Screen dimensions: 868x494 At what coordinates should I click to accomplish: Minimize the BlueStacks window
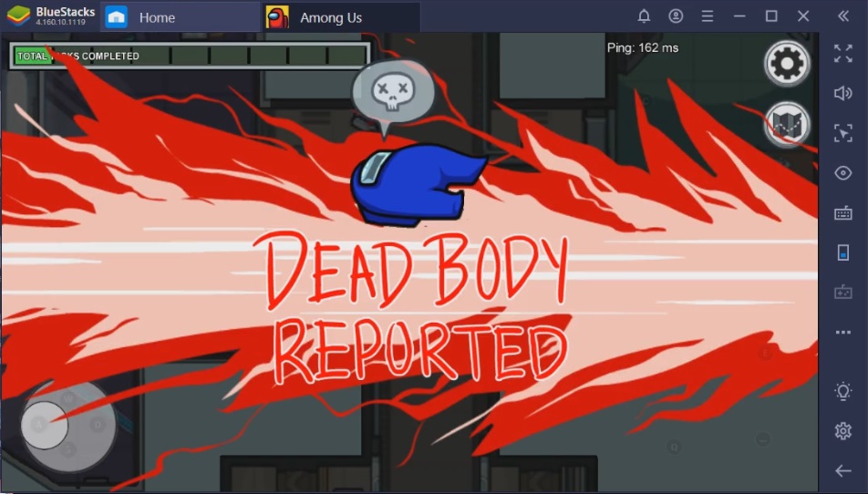[739, 16]
